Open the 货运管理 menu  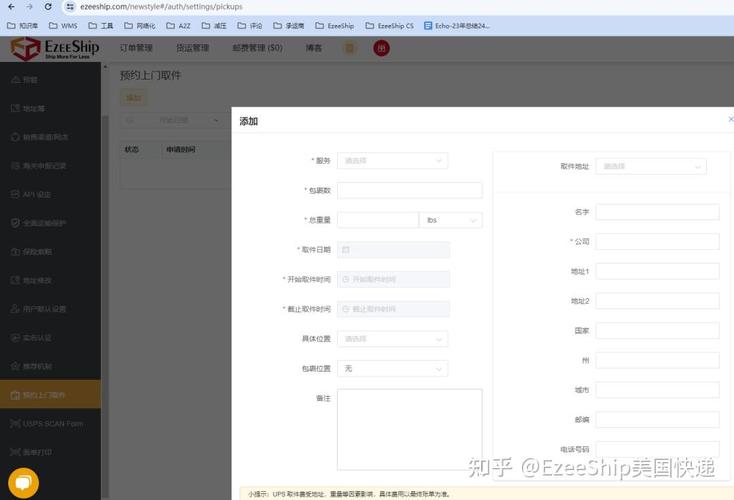pyautogui.click(x=192, y=48)
